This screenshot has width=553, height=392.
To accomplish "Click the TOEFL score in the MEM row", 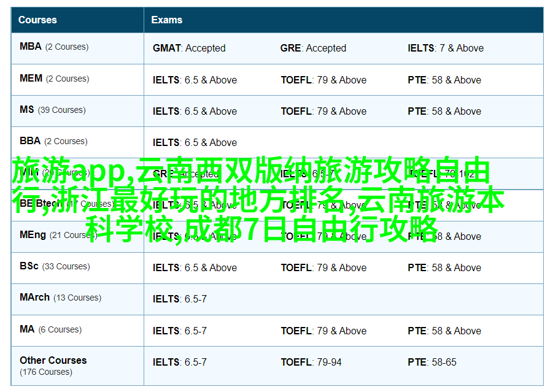I will pyautogui.click(x=323, y=80).
